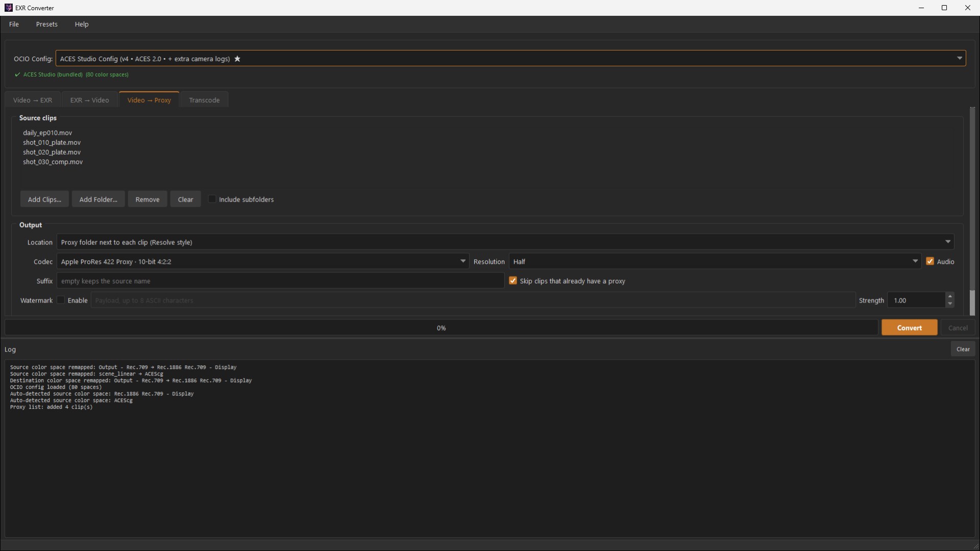980x551 pixels.
Task: Click the favorite star next to OCIO config name
Action: 237,59
